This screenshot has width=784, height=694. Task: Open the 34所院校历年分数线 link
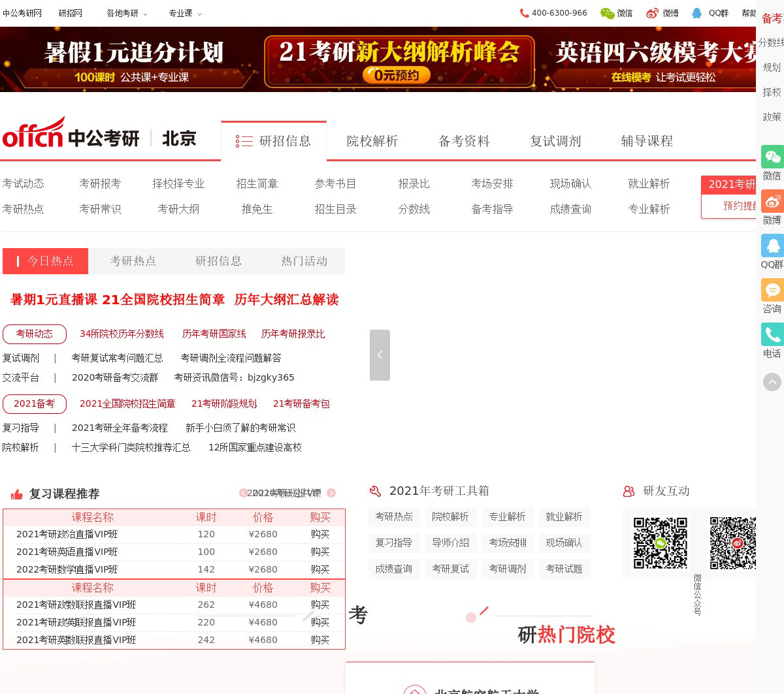coord(122,334)
